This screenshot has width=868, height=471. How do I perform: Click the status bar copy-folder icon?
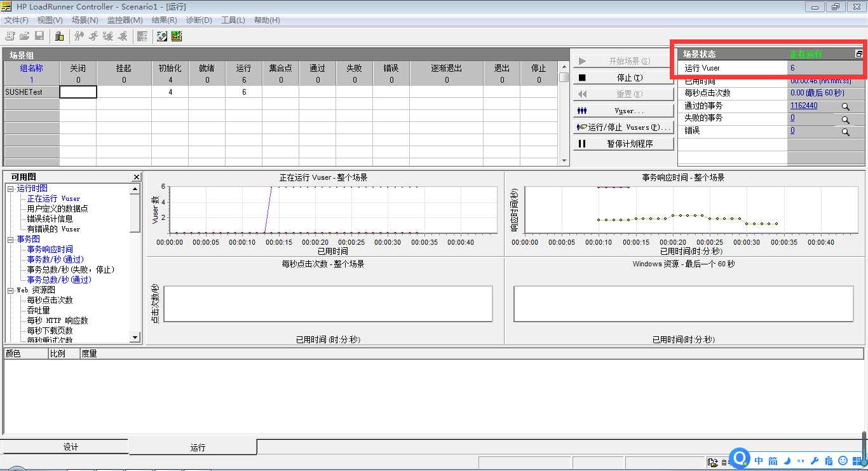tap(714, 463)
